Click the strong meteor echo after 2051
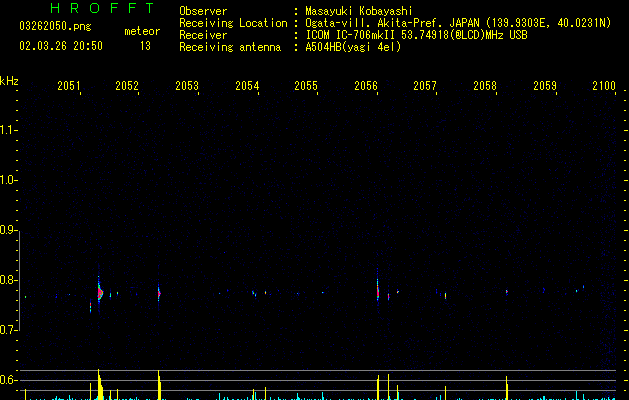This screenshot has width=629, height=400. pos(100,293)
